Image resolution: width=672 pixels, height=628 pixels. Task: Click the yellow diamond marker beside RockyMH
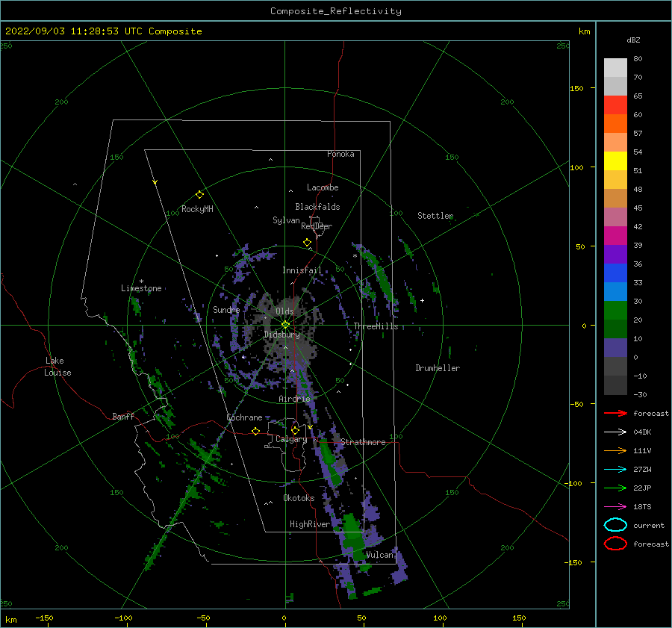199,195
